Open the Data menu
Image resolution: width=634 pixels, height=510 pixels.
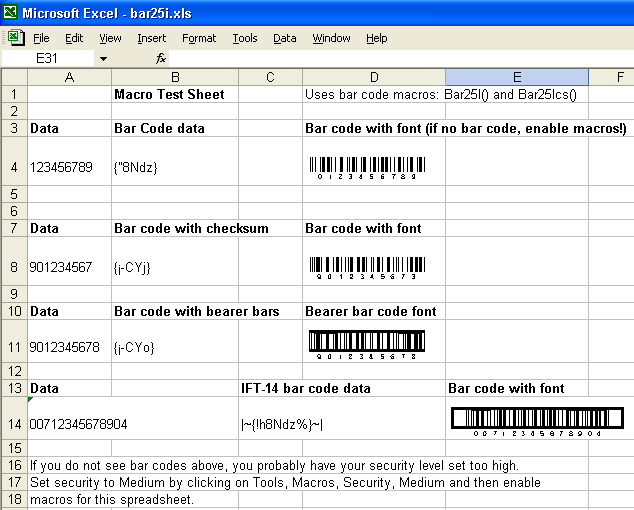285,38
